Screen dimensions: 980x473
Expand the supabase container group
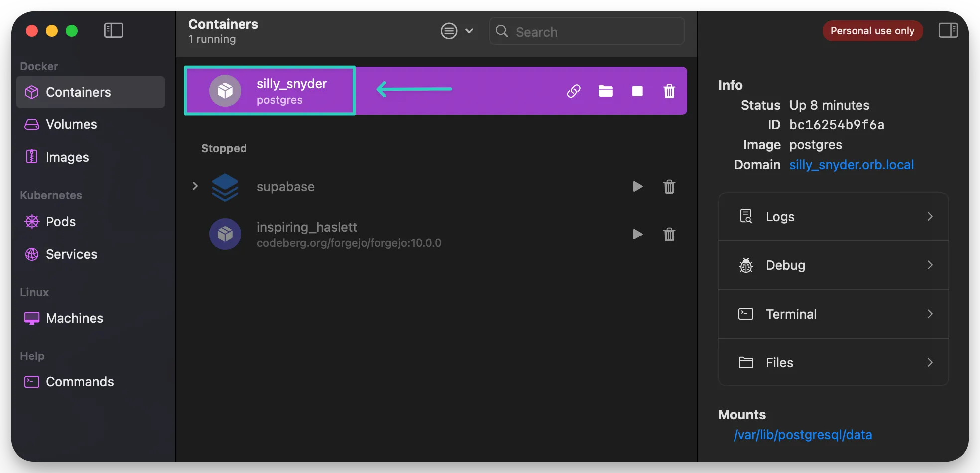tap(195, 186)
